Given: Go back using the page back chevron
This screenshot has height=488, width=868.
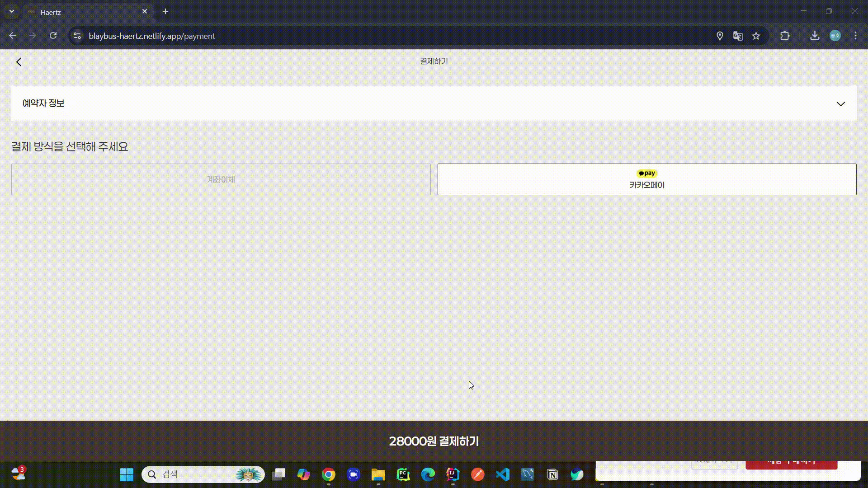Looking at the screenshot, I should click(x=19, y=62).
